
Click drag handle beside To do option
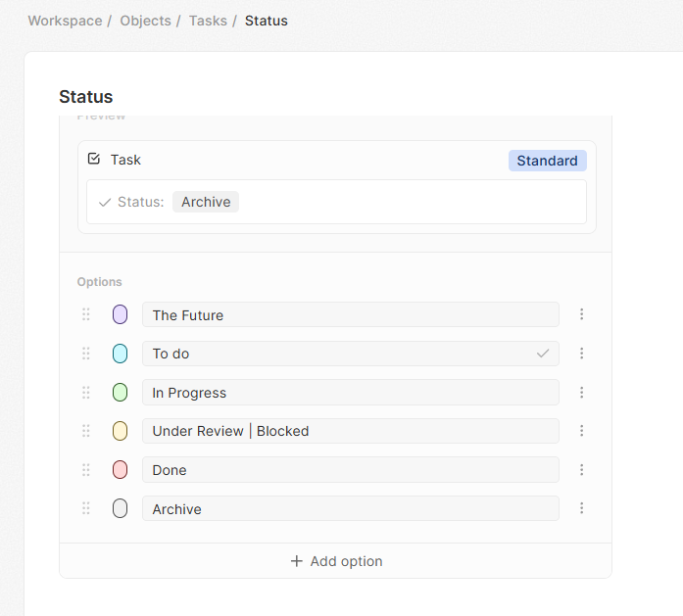86,354
